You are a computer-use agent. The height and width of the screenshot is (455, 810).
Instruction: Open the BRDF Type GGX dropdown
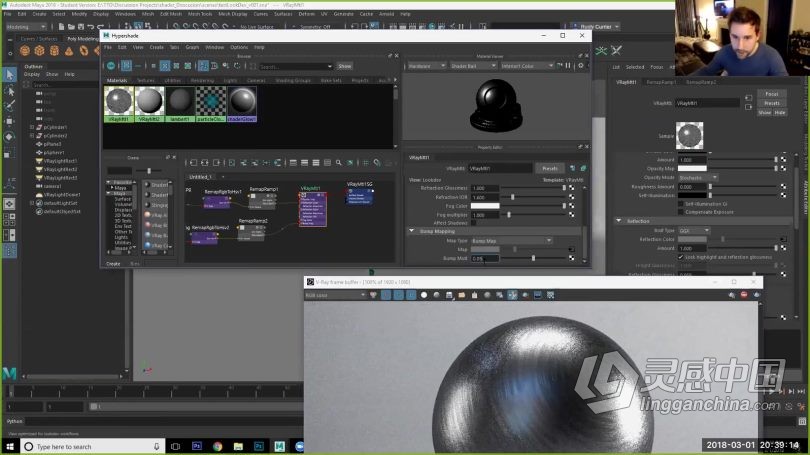point(694,230)
